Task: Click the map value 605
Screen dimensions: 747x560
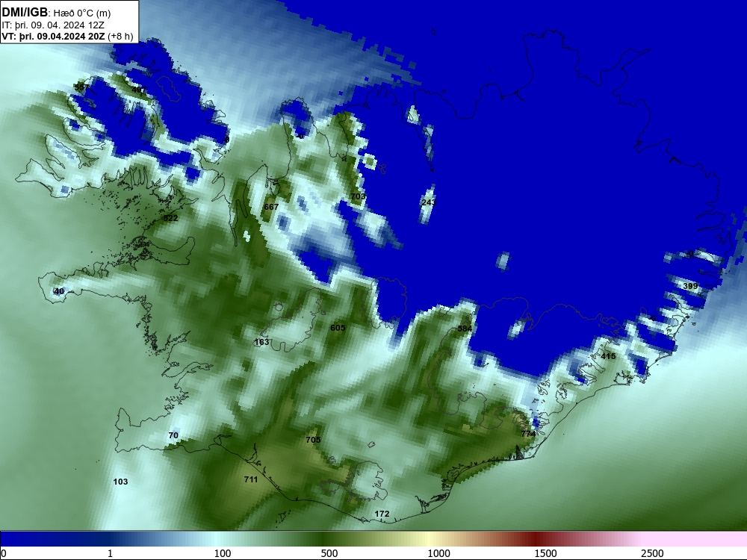Action: click(338, 328)
